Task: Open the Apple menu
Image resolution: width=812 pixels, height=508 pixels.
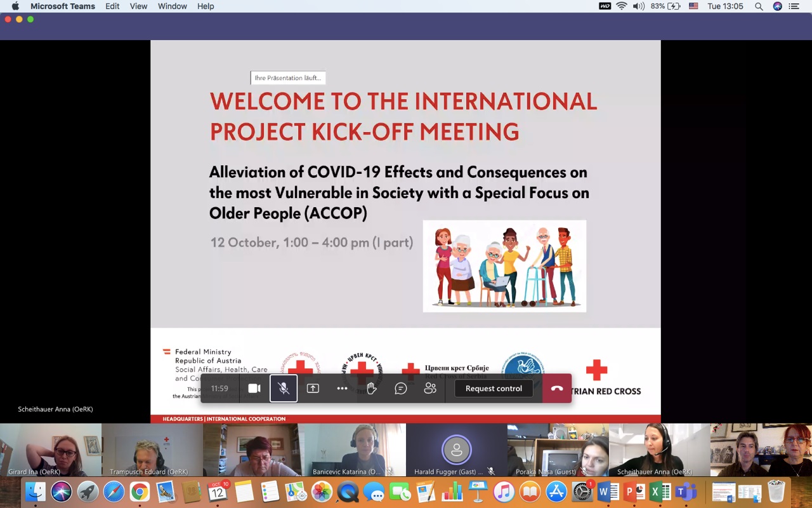Action: (x=15, y=6)
